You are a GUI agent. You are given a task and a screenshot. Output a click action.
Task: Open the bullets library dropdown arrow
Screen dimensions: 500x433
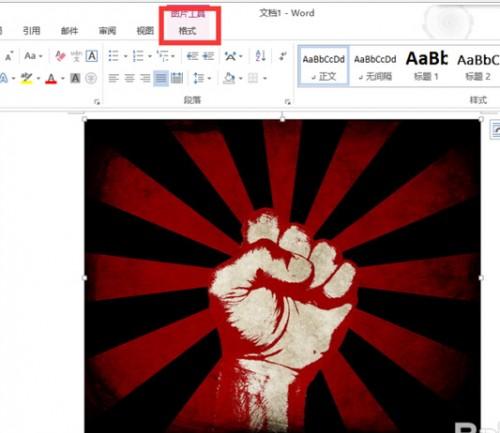[125, 56]
